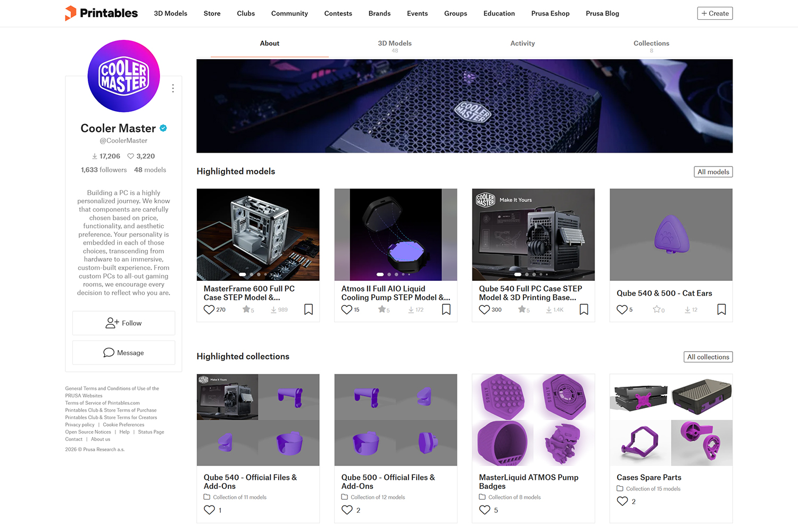Click the Printables flame logo
The height and width of the screenshot is (532, 798).
[70, 12]
